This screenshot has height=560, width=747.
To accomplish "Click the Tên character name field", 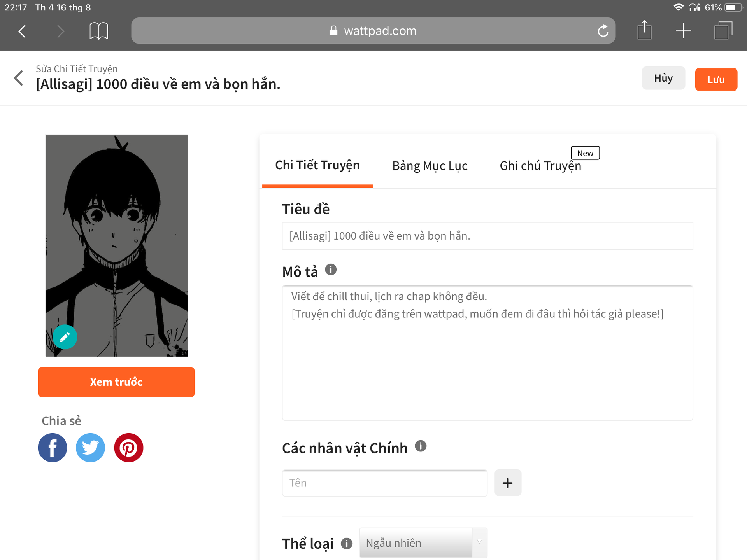I will tap(384, 483).
